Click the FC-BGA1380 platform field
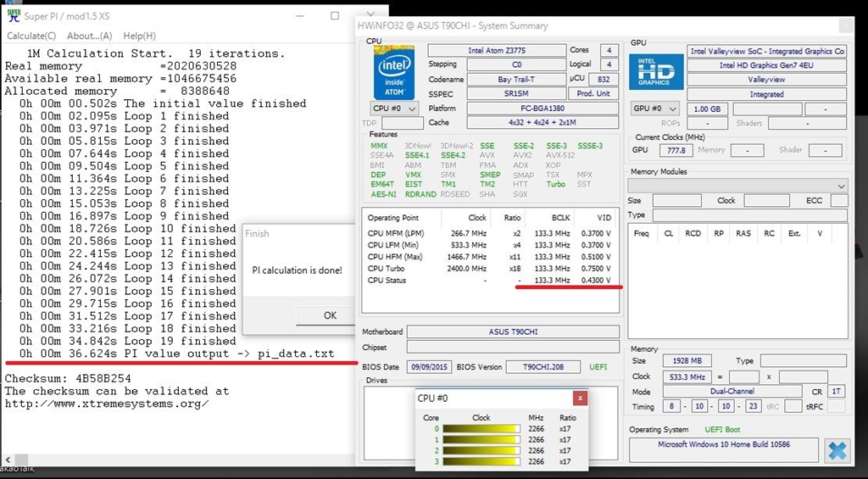 (x=542, y=108)
